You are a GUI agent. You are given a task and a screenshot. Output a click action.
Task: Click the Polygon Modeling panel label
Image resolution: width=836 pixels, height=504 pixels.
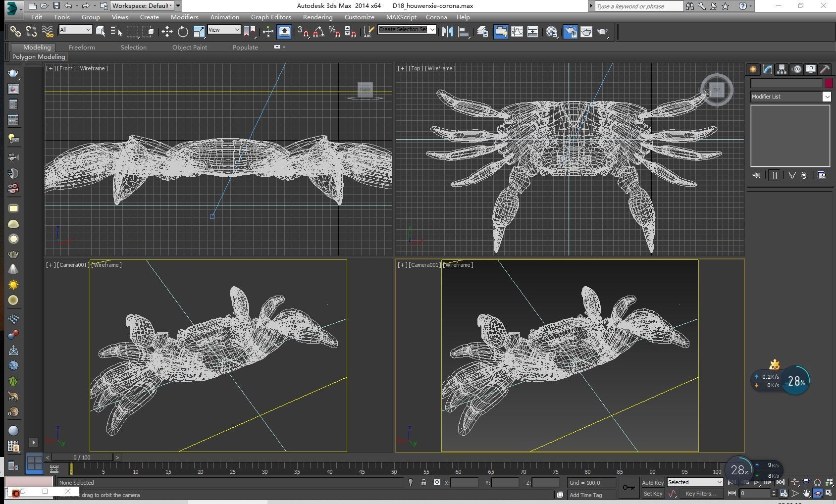pos(39,57)
